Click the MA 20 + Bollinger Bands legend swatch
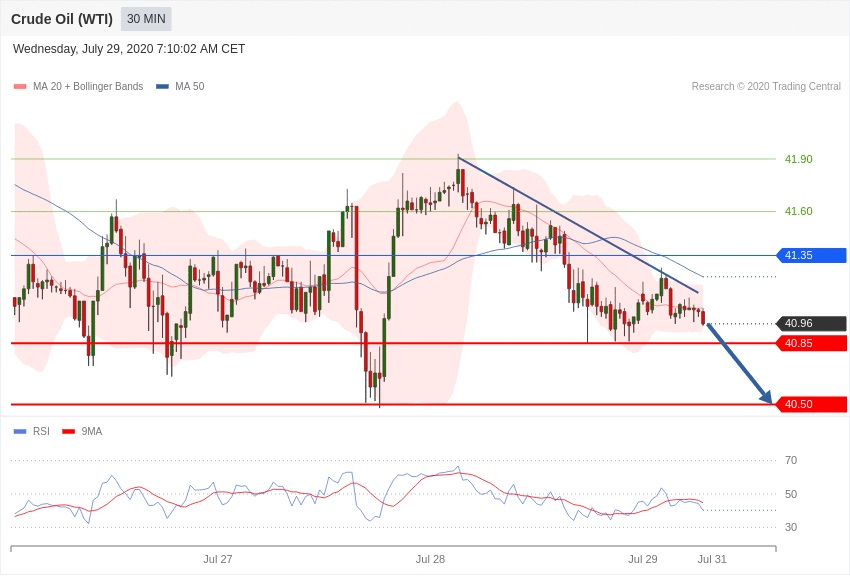Viewport: 850px width, 576px height. pyautogui.click(x=20, y=87)
